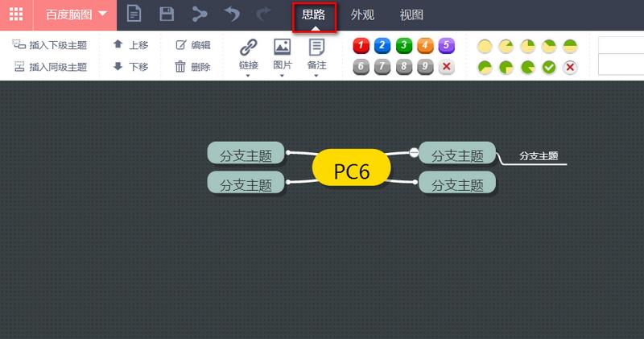Switch to the 思路 tab
The width and height of the screenshot is (644, 339).
[314, 16]
